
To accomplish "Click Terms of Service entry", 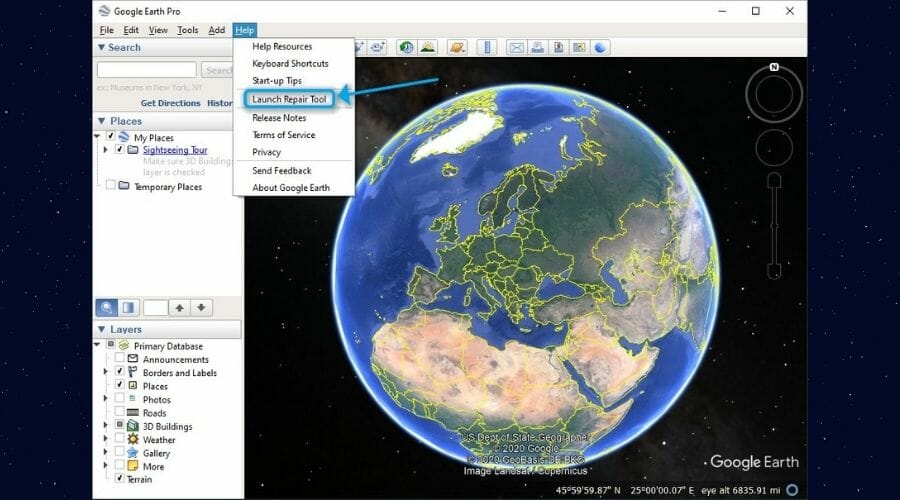I will pyautogui.click(x=284, y=135).
